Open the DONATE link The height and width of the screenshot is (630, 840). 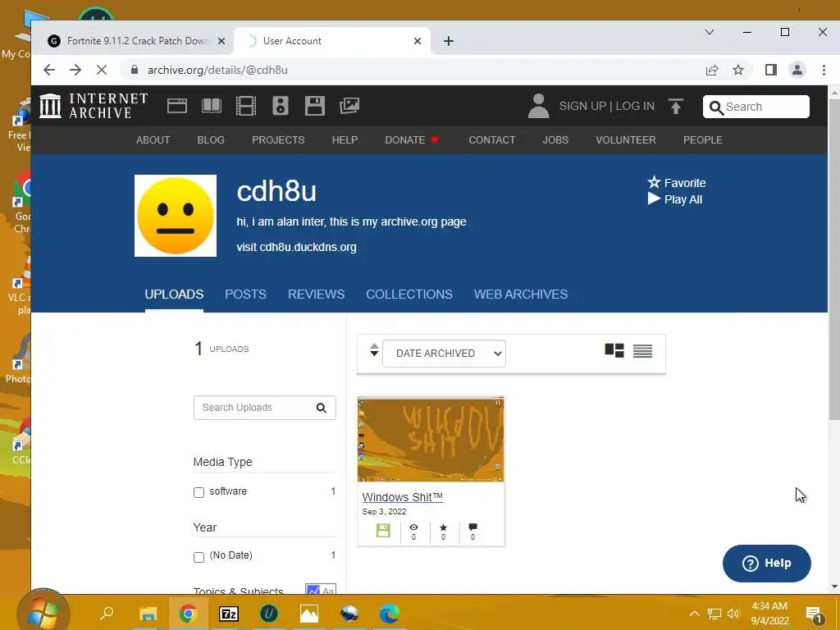click(x=412, y=139)
